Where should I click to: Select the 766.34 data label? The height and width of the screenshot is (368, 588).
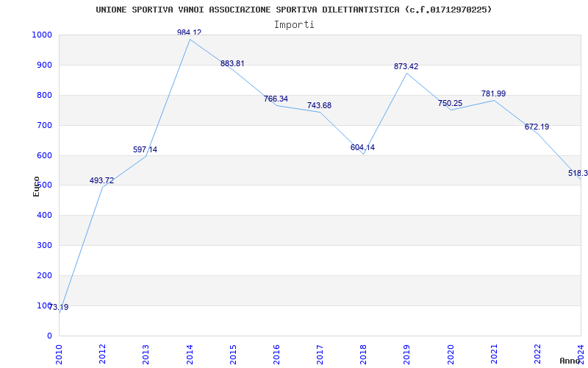click(276, 99)
